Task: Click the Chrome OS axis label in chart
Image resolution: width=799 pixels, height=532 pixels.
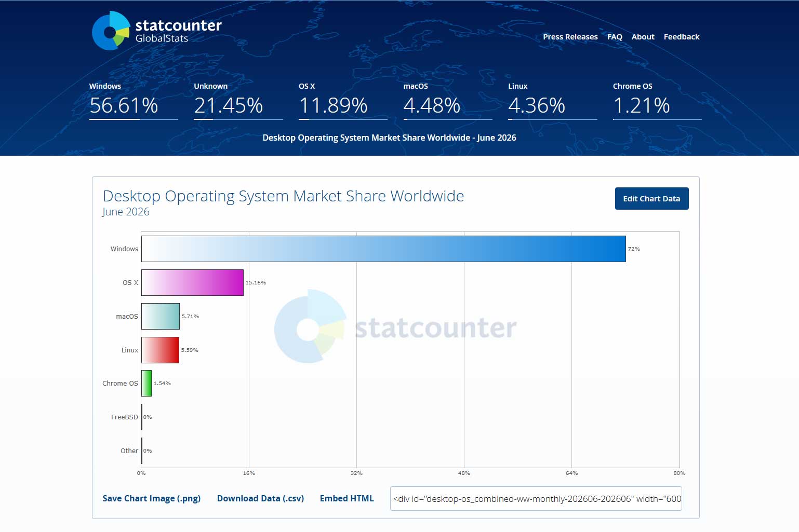Action: point(120,384)
